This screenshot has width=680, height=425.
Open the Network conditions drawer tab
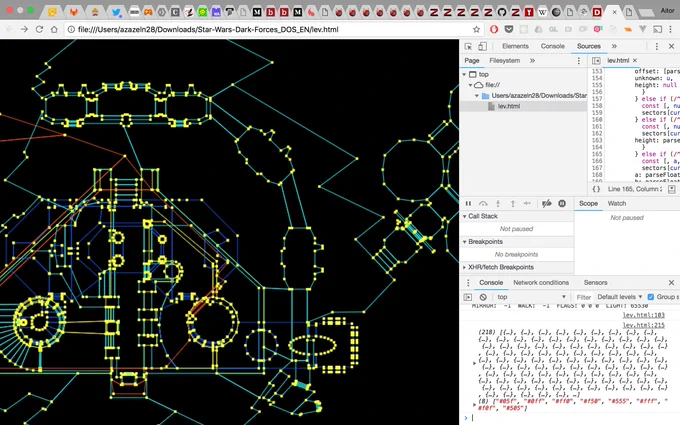point(541,283)
